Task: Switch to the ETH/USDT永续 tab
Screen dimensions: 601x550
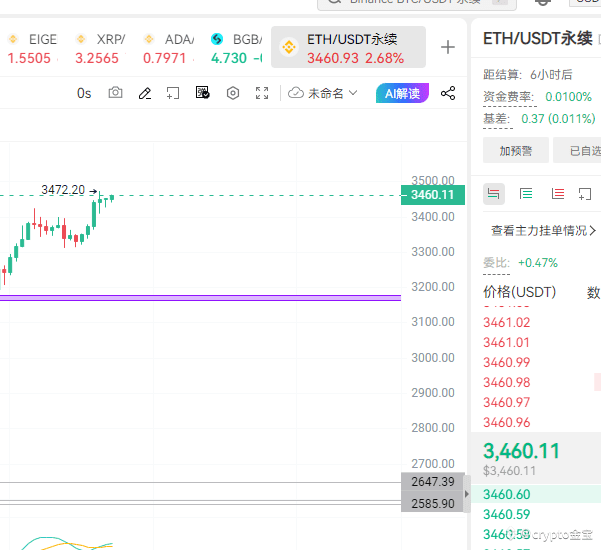Action: click(348, 48)
